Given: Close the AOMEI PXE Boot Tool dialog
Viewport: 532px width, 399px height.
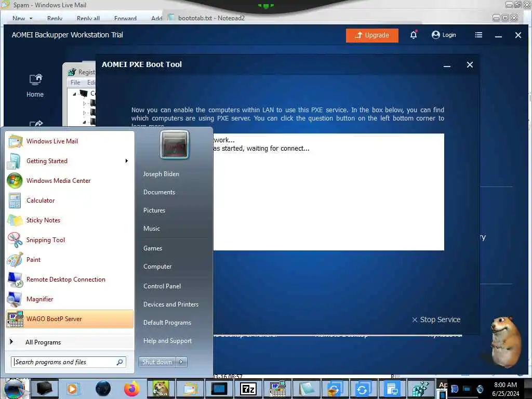Looking at the screenshot, I should click(470, 64).
